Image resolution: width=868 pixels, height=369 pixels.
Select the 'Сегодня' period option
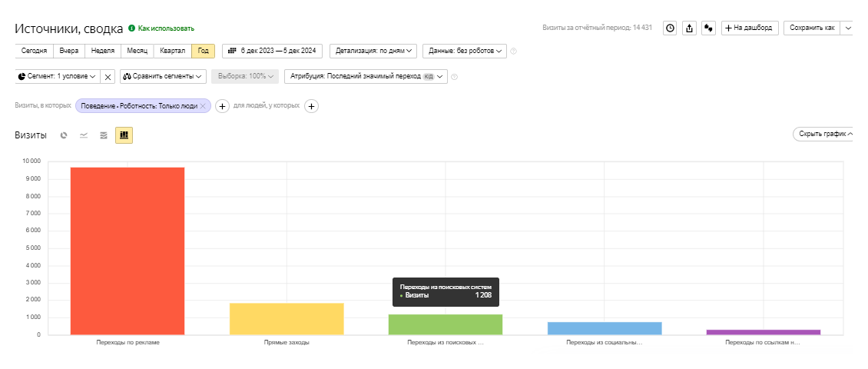pos(34,51)
